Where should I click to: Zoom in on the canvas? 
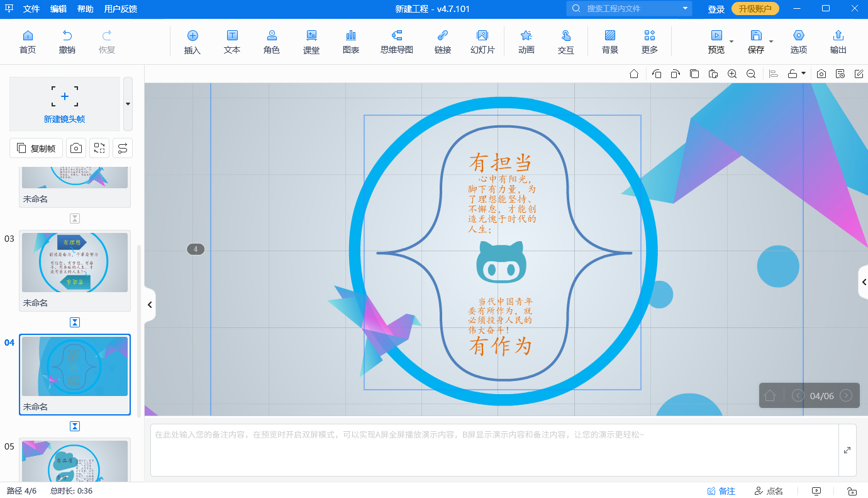click(x=732, y=74)
